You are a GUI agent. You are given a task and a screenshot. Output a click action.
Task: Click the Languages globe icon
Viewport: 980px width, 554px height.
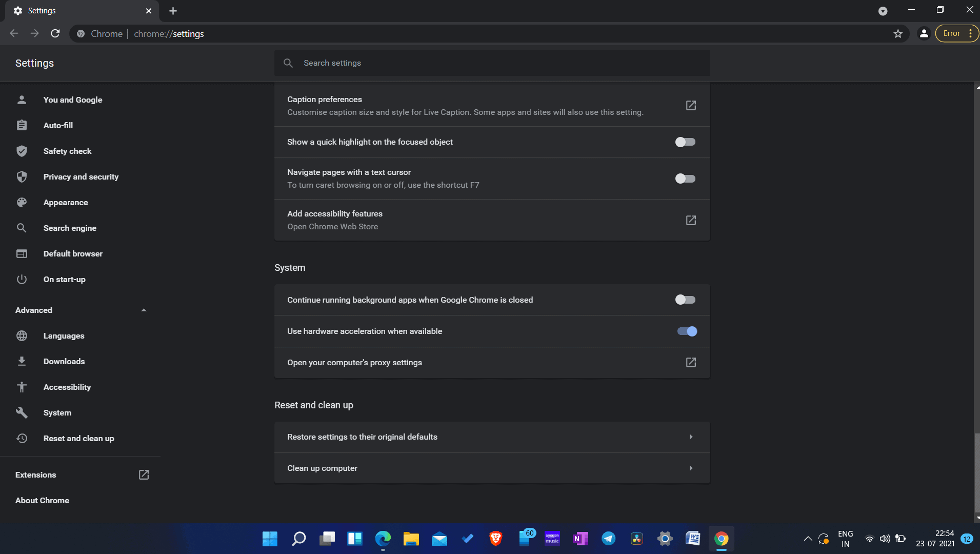click(22, 335)
